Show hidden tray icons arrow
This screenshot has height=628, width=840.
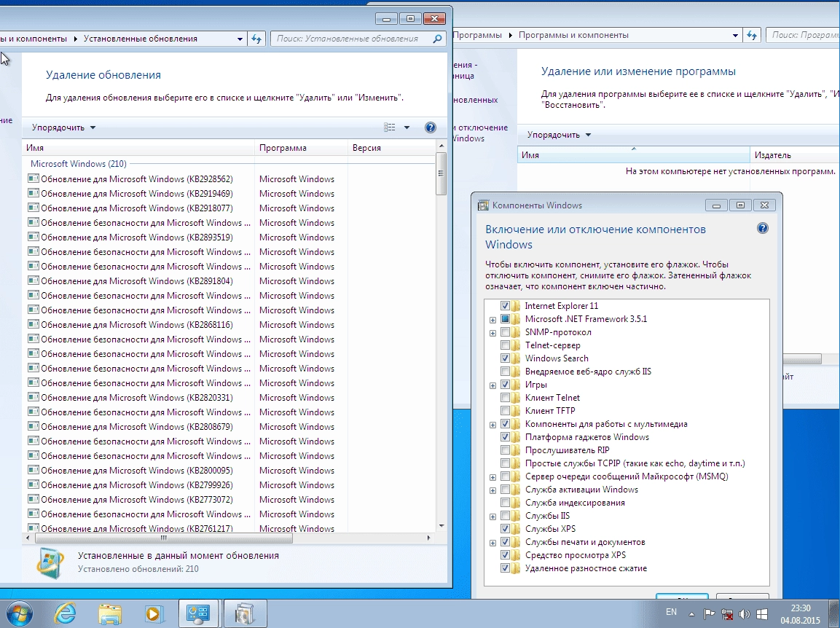coord(691,614)
